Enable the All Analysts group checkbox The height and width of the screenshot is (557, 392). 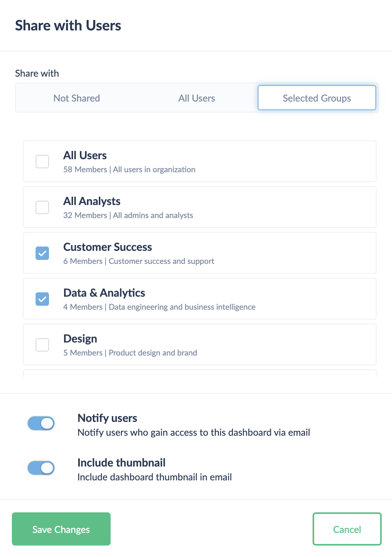(42, 207)
